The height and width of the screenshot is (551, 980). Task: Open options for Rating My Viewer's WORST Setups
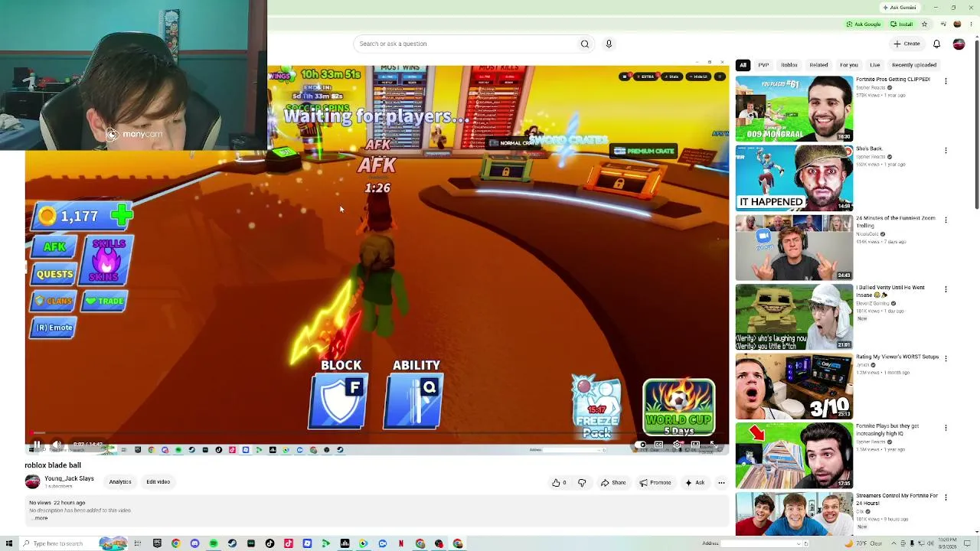(946, 358)
